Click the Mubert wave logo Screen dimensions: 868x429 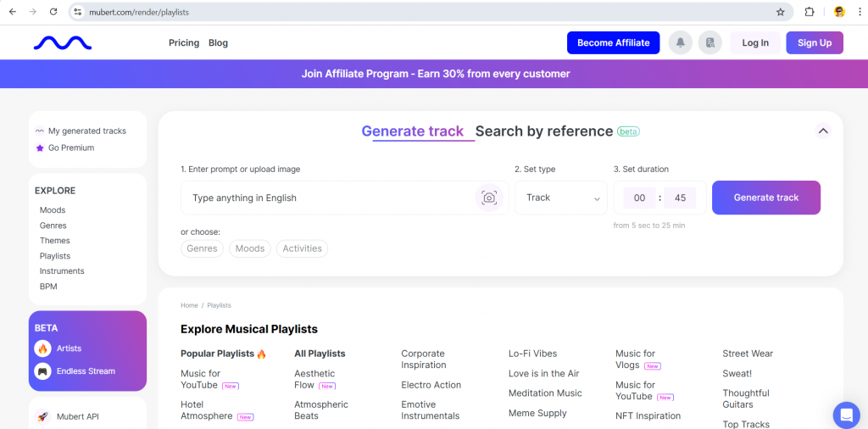point(63,42)
